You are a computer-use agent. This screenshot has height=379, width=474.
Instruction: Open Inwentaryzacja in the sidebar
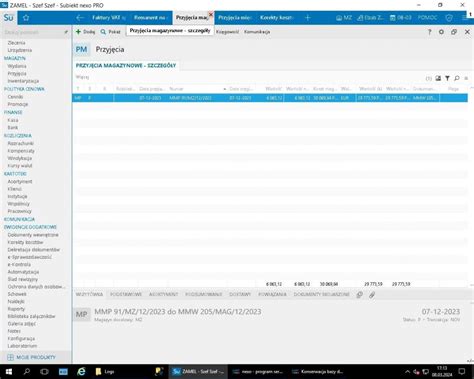(x=23, y=81)
